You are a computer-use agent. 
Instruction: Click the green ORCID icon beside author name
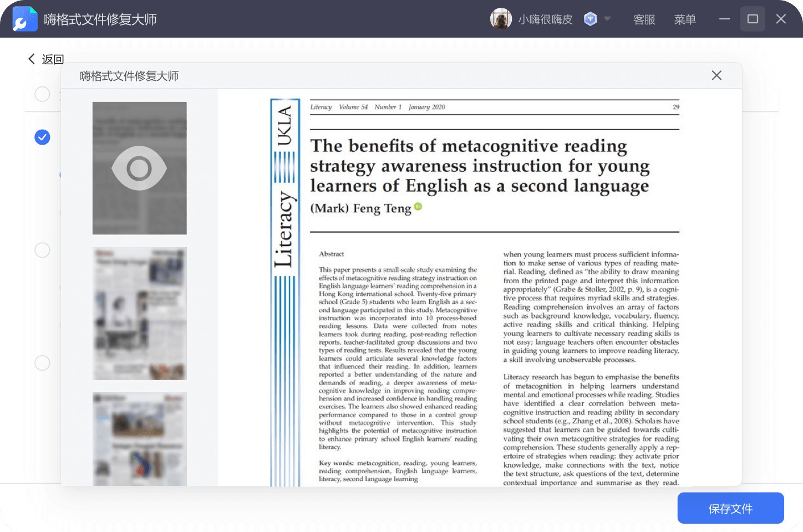click(418, 207)
